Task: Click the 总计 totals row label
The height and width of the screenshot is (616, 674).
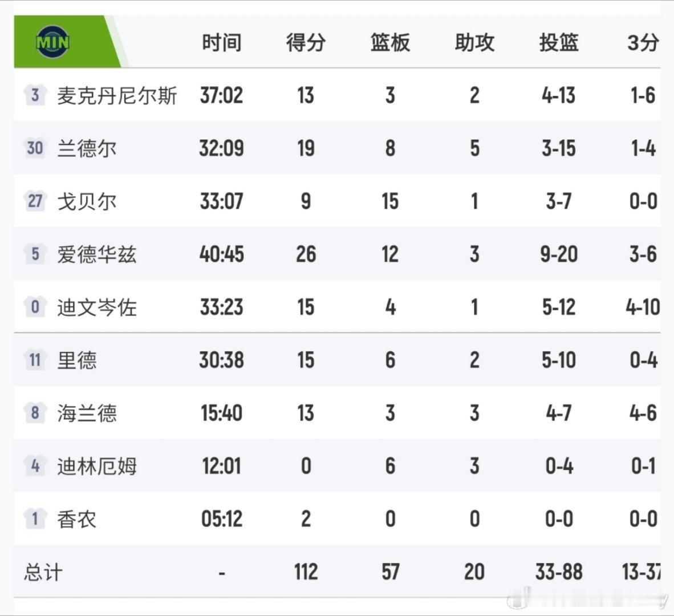Action: [x=43, y=572]
